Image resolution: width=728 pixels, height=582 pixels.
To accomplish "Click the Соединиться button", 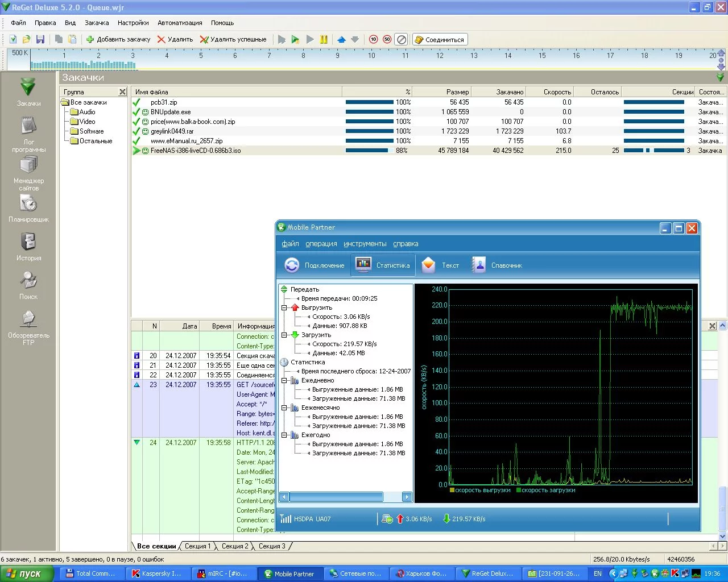I will point(440,39).
